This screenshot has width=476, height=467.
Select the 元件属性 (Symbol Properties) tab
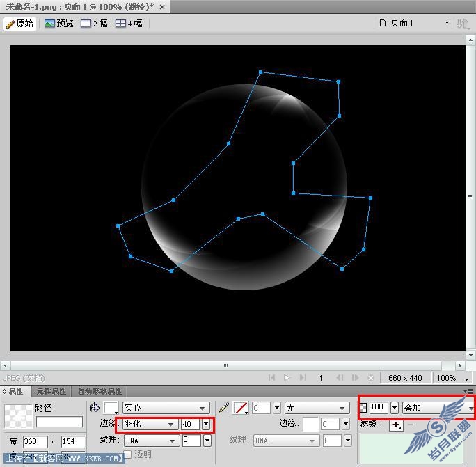tap(51, 391)
